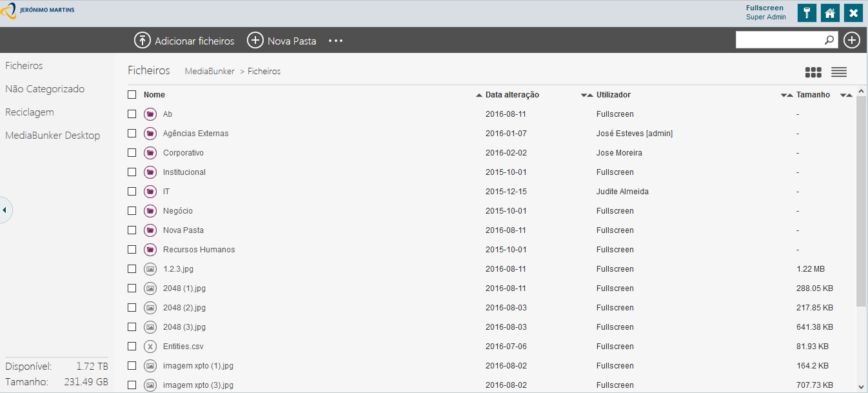Open Não Categorizado in the sidebar
Image resolution: width=868 pixels, height=393 pixels.
pyautogui.click(x=45, y=89)
